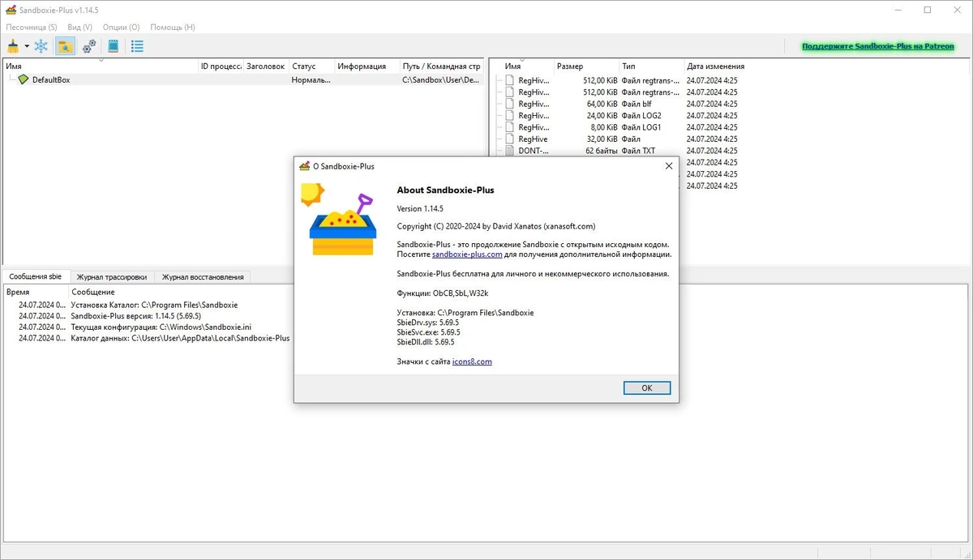Click the Файл TXT type cell

638,151
